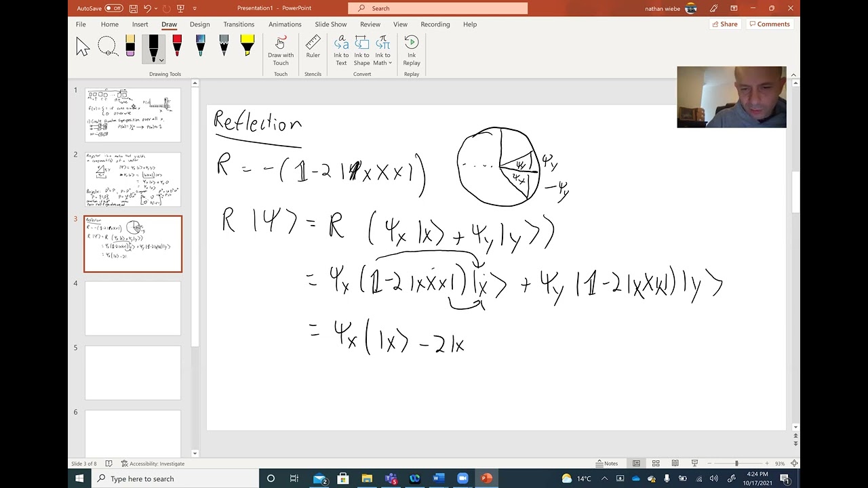Switch to the Insert tab

point(140,24)
